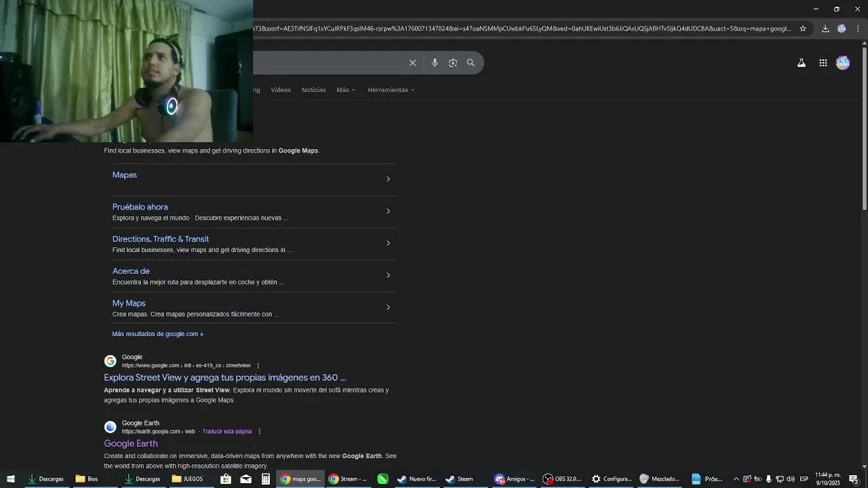Show hidden system tray icons
Viewport: 868px width, 488px height.
pos(736,479)
